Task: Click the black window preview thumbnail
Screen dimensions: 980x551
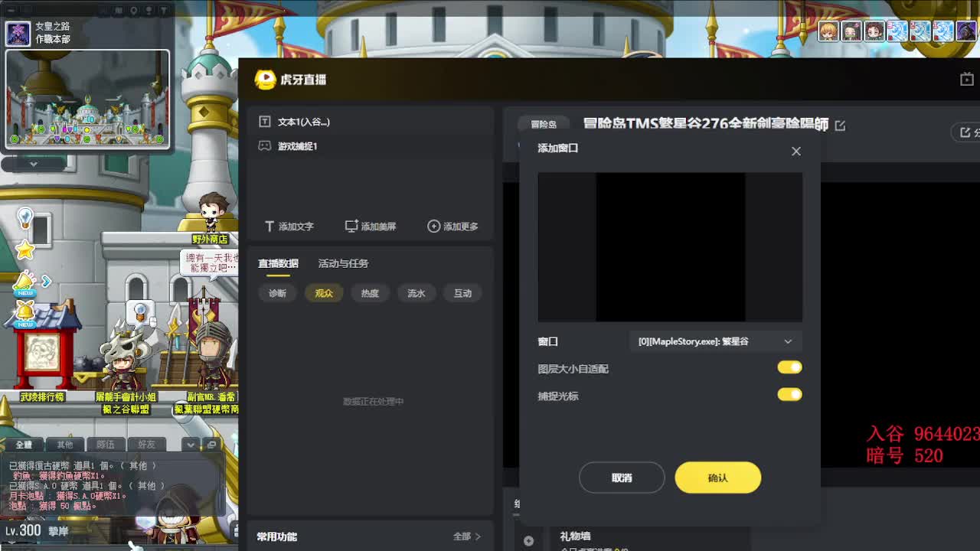Action: coord(670,247)
